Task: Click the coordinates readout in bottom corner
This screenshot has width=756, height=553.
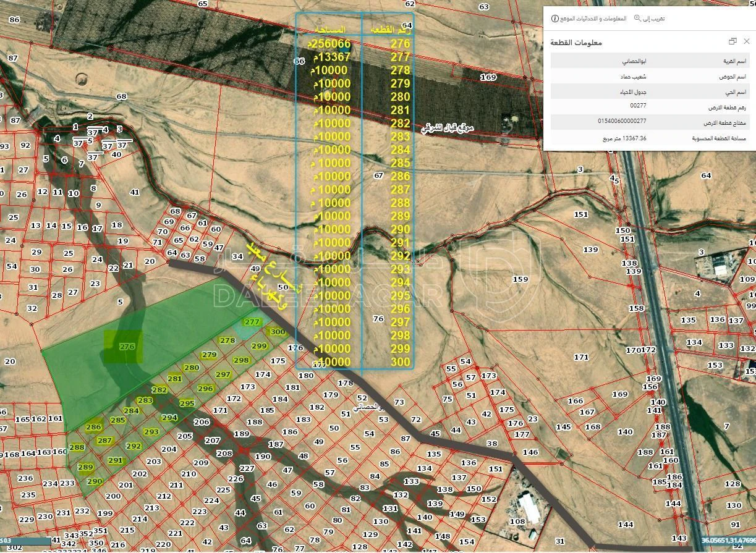Action: click(728, 540)
